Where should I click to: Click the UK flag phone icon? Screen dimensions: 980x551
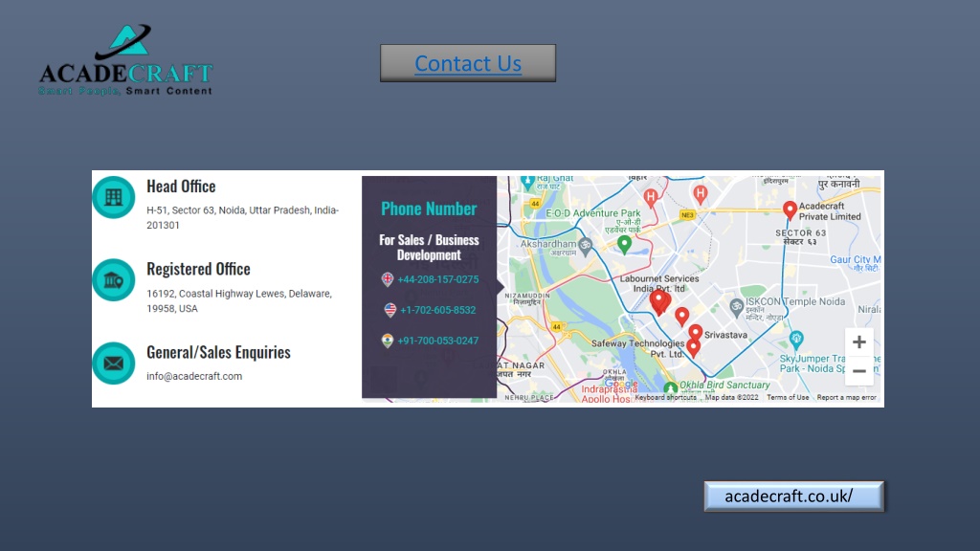pyautogui.click(x=388, y=279)
